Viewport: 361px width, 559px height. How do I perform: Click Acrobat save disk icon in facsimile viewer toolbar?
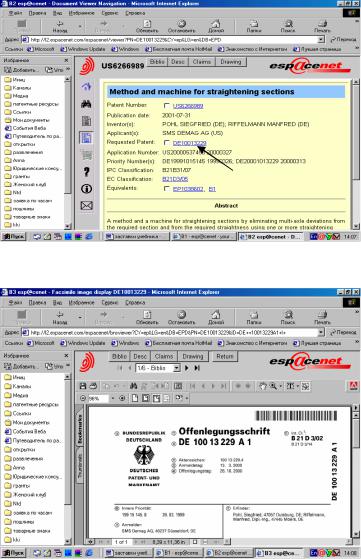click(x=83, y=386)
